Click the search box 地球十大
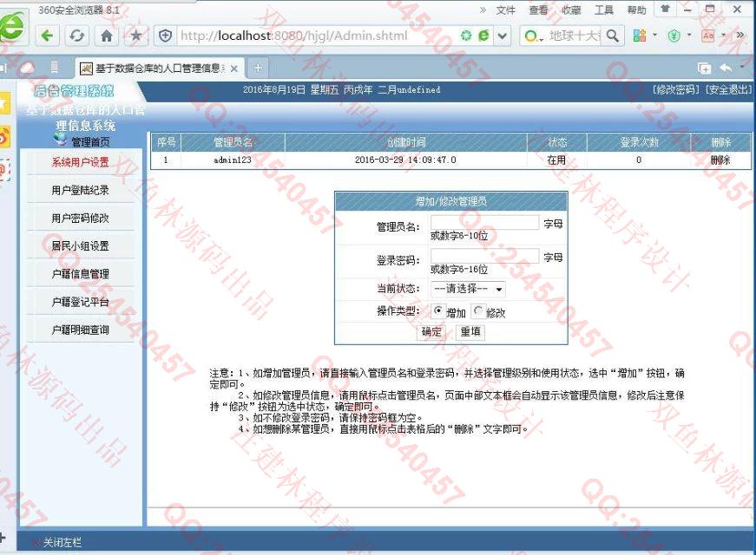Viewport: 756px width, 555px height. point(575,36)
